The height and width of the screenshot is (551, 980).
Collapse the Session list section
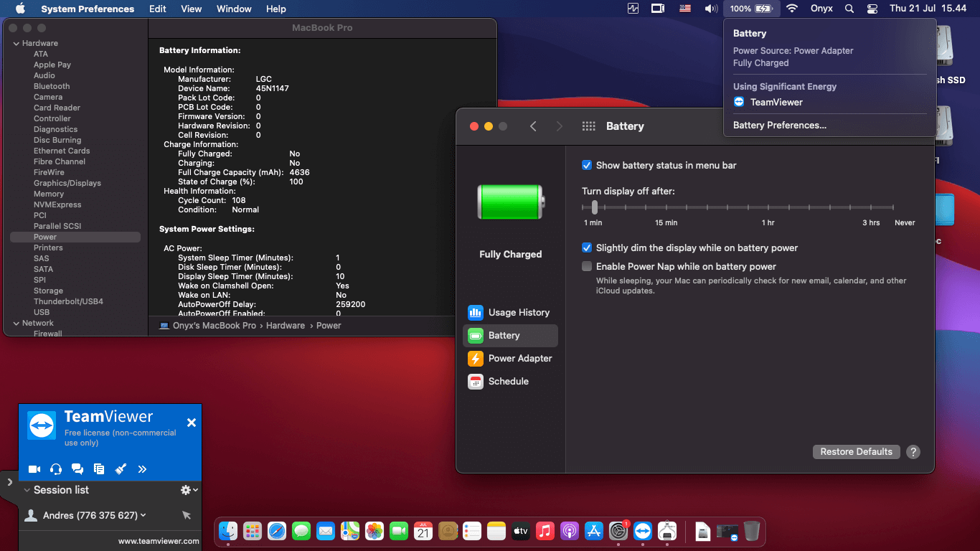point(27,490)
